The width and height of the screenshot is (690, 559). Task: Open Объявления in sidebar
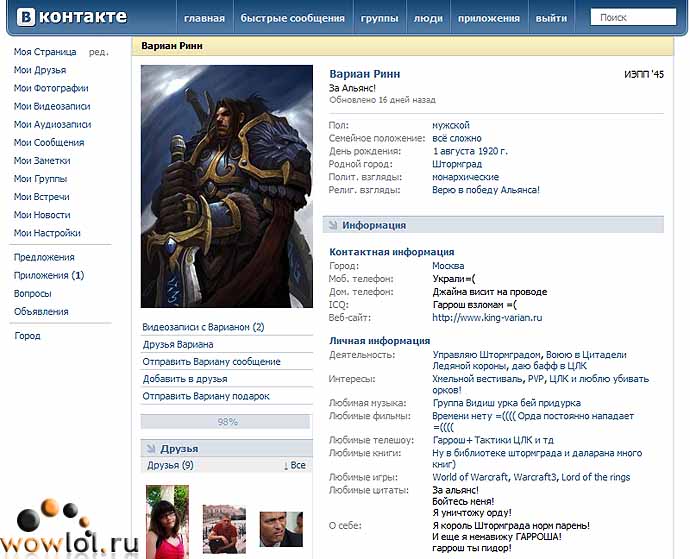coord(41,311)
